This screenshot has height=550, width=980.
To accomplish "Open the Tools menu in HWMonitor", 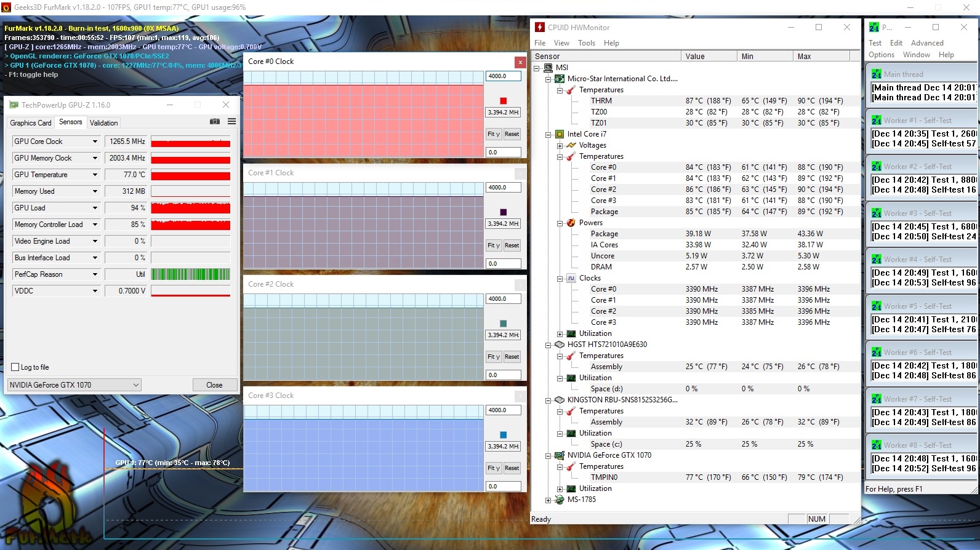I will point(587,43).
